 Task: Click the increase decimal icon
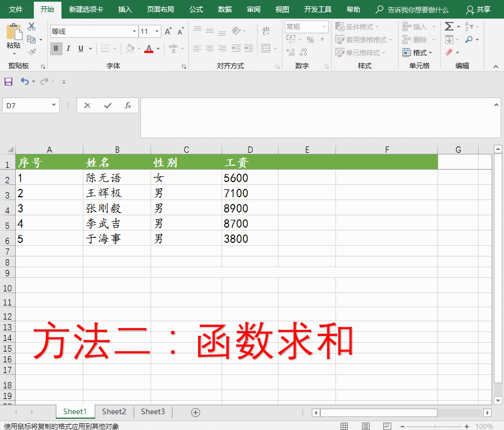(290, 52)
